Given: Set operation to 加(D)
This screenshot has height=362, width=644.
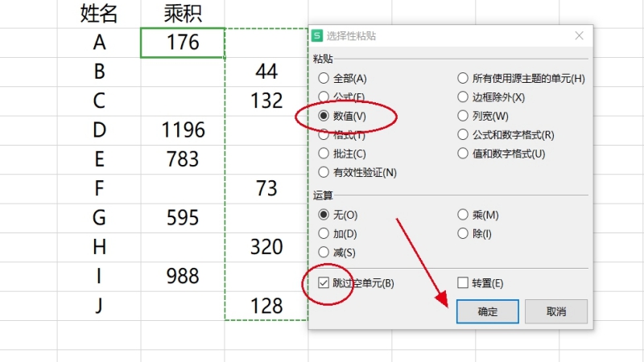Looking at the screenshot, I should pyautogui.click(x=324, y=234).
